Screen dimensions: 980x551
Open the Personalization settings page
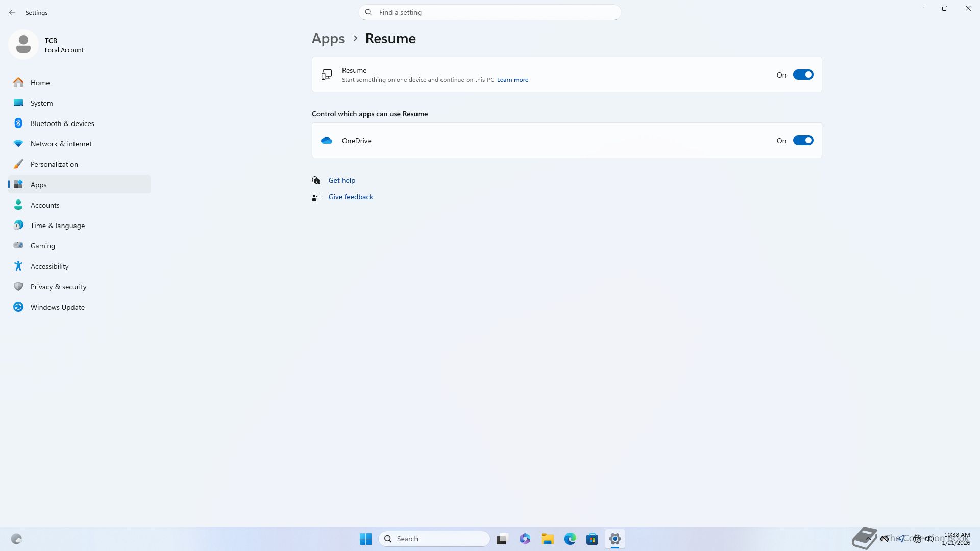[54, 164]
